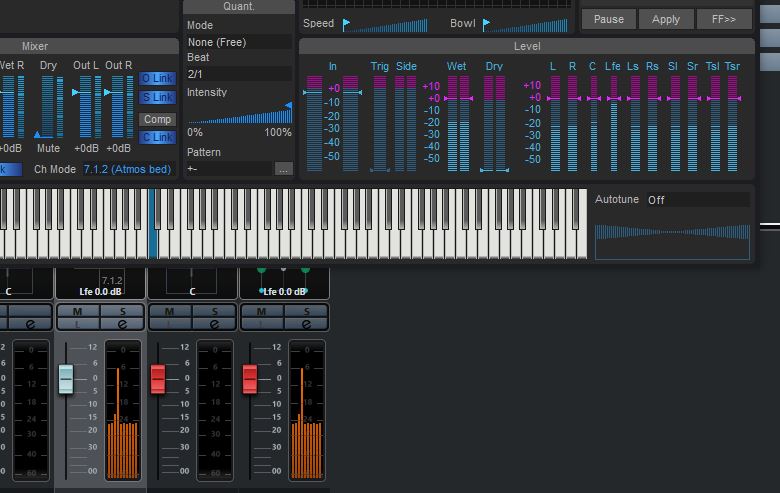Click the highlighted blue key on the piano keyboard

(x=153, y=224)
